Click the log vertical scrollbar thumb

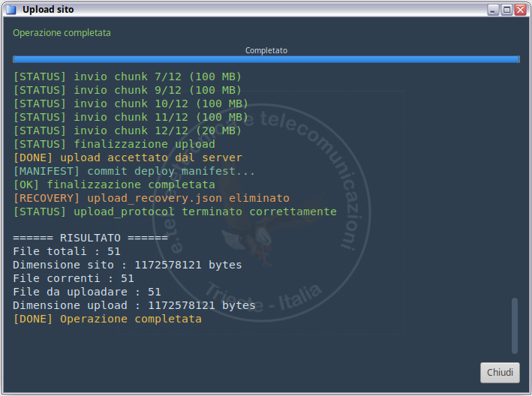(x=515, y=325)
